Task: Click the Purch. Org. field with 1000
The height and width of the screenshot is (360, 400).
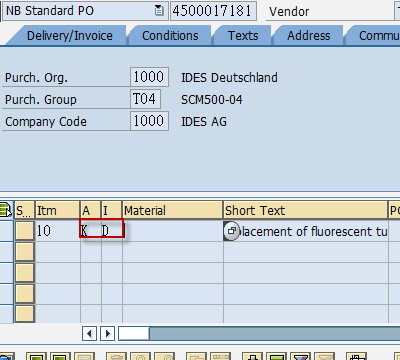Action: tap(149, 77)
